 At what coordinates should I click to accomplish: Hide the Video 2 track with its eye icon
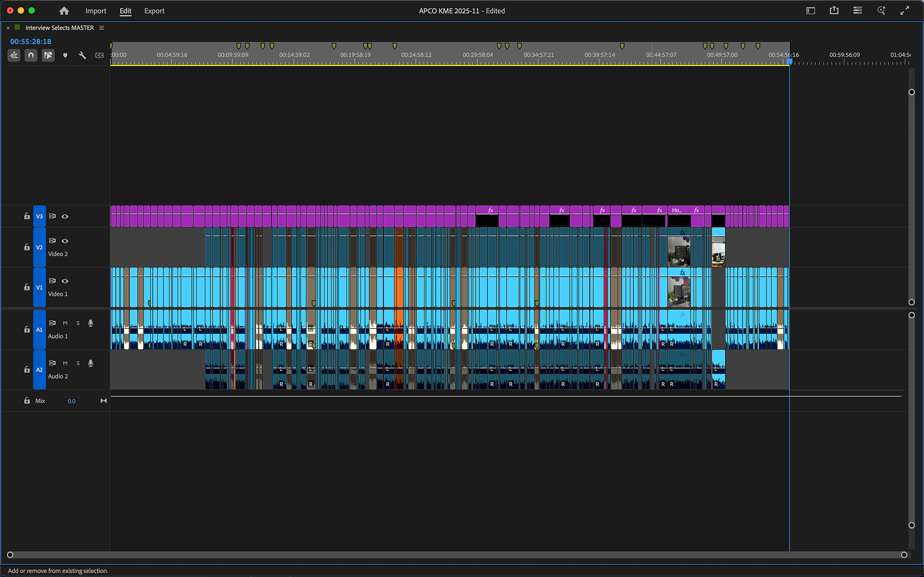tap(65, 241)
